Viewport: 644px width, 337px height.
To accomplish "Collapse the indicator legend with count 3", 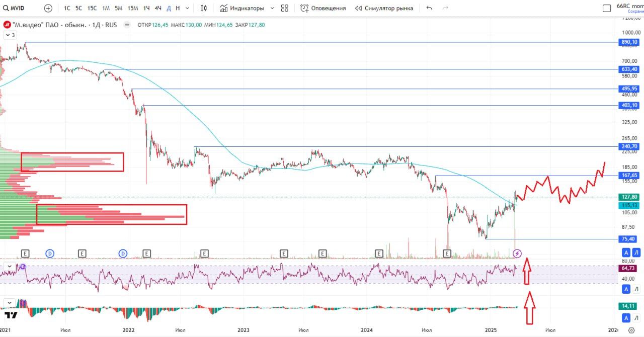I will [10, 35].
